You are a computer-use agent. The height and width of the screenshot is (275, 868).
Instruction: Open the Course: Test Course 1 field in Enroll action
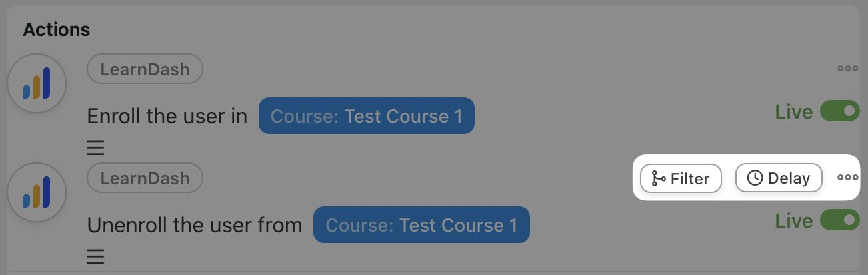tap(366, 116)
